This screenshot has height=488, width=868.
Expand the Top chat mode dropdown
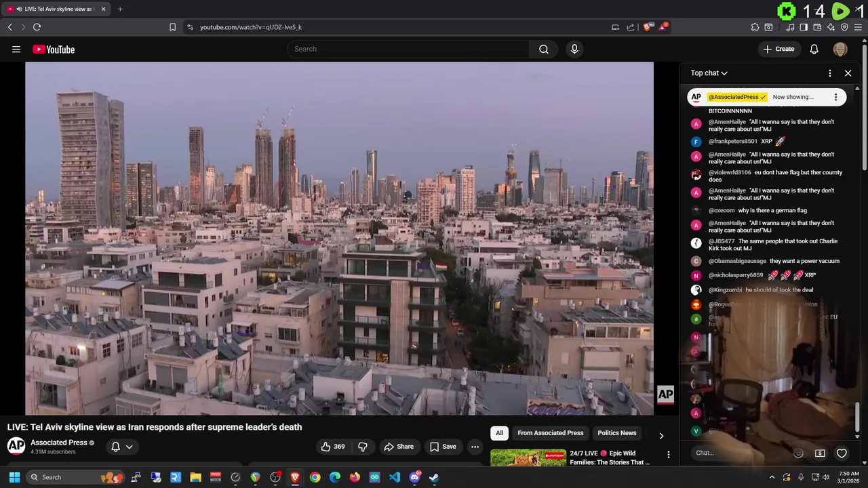[709, 73]
